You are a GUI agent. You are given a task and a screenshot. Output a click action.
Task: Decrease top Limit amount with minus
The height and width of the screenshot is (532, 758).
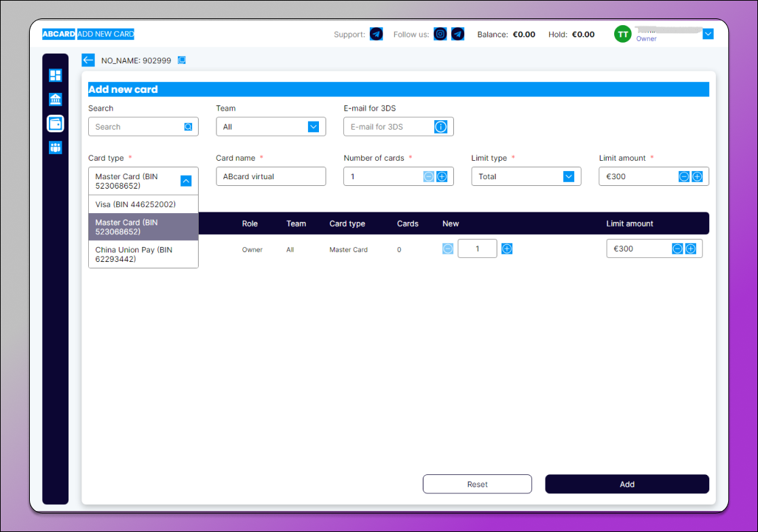(x=684, y=176)
